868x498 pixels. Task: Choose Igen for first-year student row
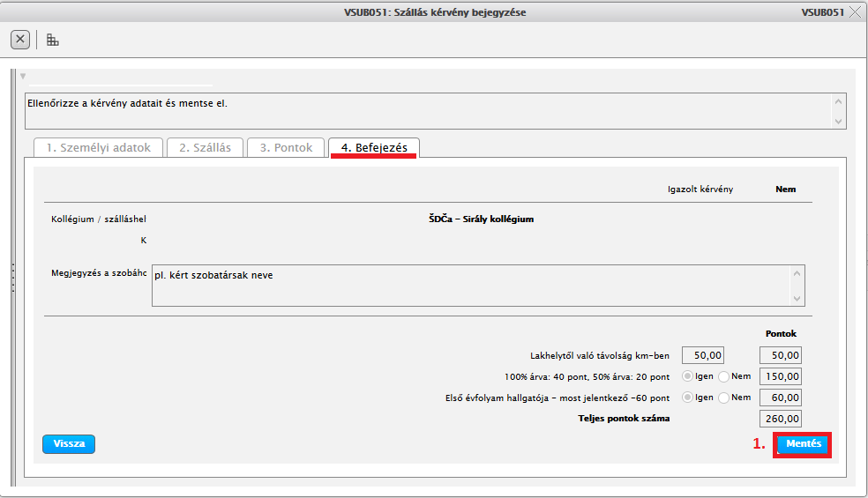(x=688, y=398)
